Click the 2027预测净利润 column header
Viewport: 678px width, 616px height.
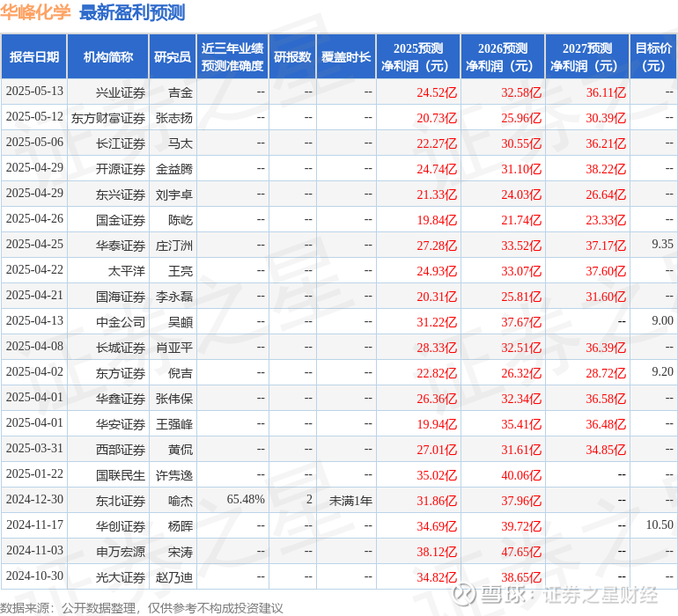coord(587,56)
